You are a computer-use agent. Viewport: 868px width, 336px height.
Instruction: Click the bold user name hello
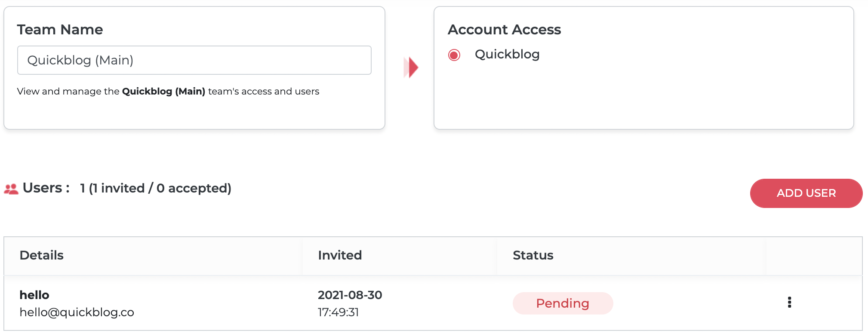pyautogui.click(x=34, y=295)
